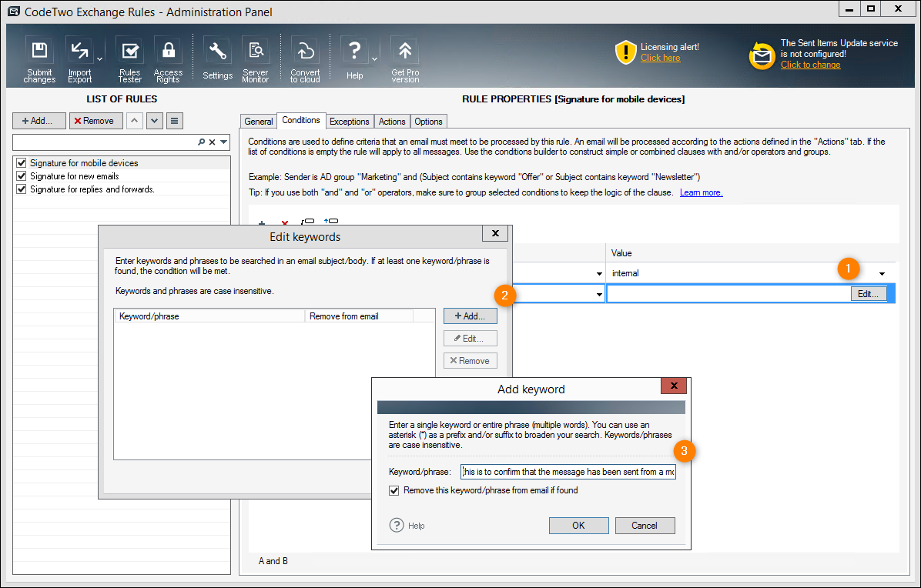The height and width of the screenshot is (588, 921).
Task: Toggle 'Remove this keyword/phrase from email if found'
Action: (394, 490)
